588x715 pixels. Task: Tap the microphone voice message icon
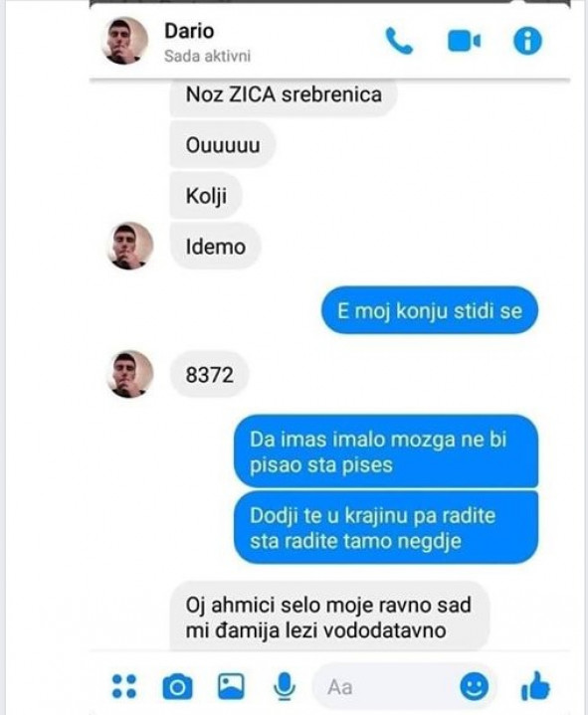click(285, 686)
